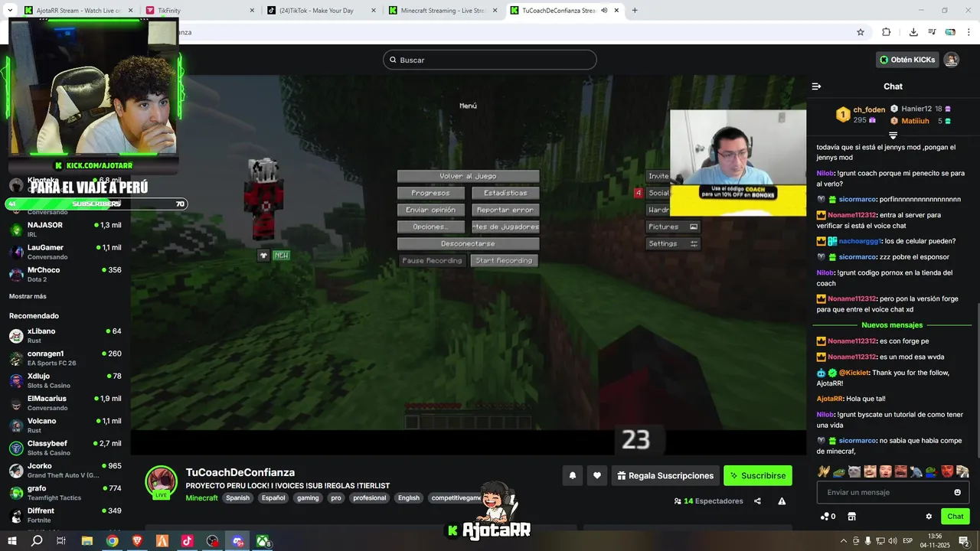Click the TuCoachDeConfianza LIVE avatar
This screenshot has height=551, width=980.
pos(162,482)
